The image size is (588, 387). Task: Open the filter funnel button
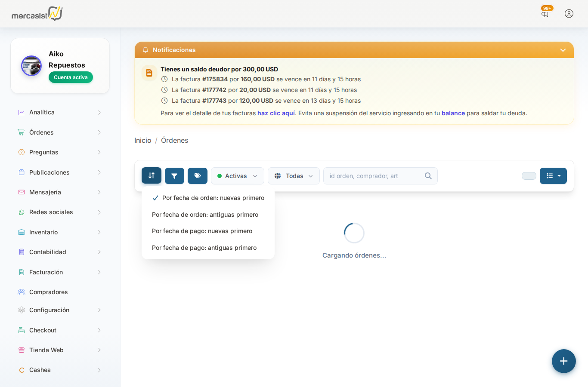coord(174,176)
